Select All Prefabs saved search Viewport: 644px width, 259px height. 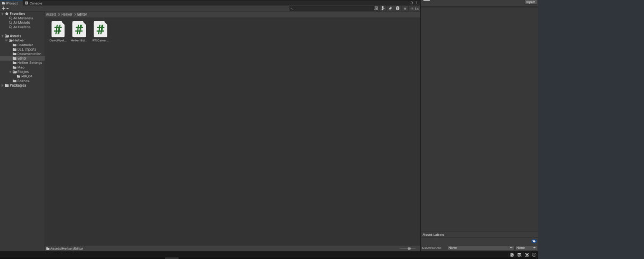pyautogui.click(x=19, y=27)
